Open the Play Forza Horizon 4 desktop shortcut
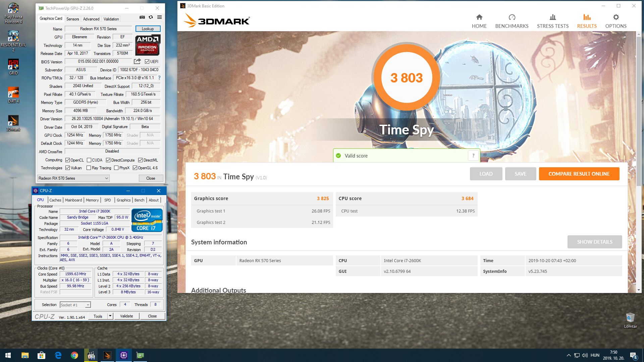The image size is (644, 362). [x=13, y=13]
